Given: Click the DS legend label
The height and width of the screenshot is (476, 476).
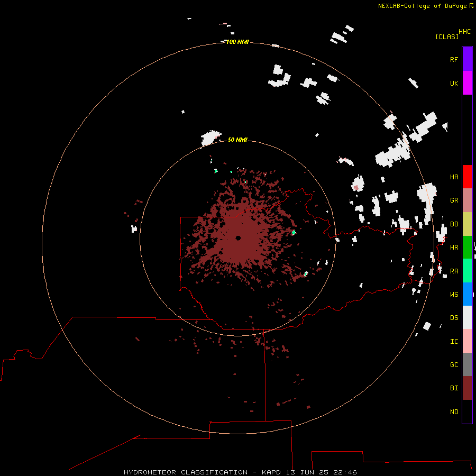Looking at the screenshot, I should pyautogui.click(x=454, y=317).
